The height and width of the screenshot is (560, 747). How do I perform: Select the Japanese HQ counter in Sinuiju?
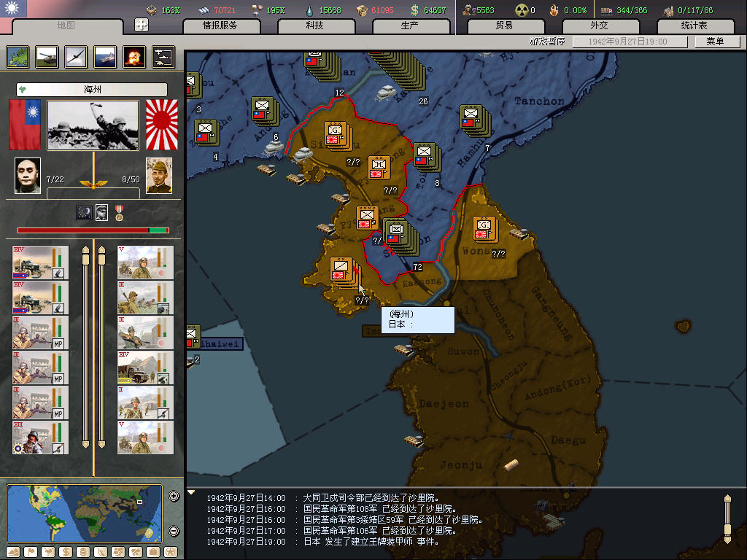point(338,136)
